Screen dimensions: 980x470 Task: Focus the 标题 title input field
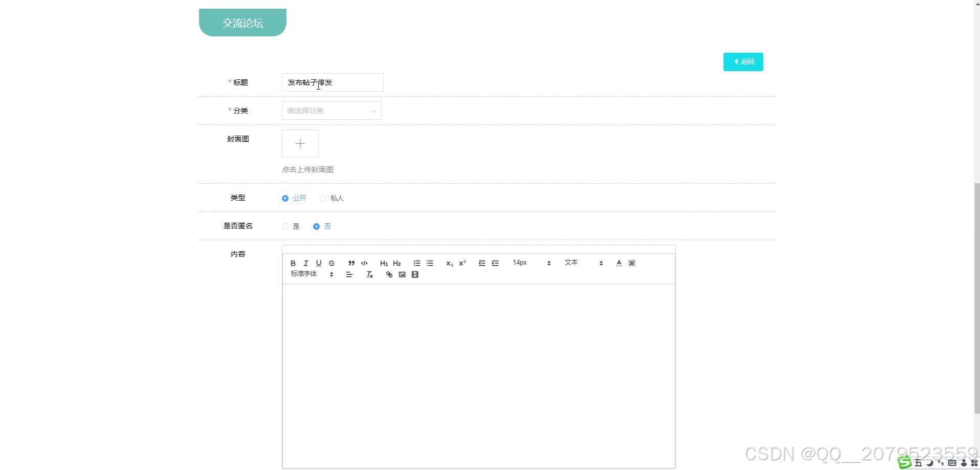[332, 82]
